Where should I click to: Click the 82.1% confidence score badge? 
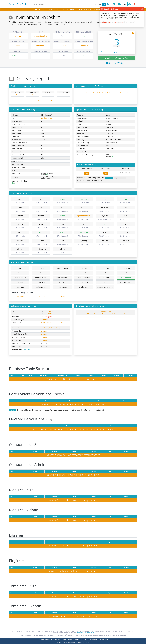click(x=116, y=46)
